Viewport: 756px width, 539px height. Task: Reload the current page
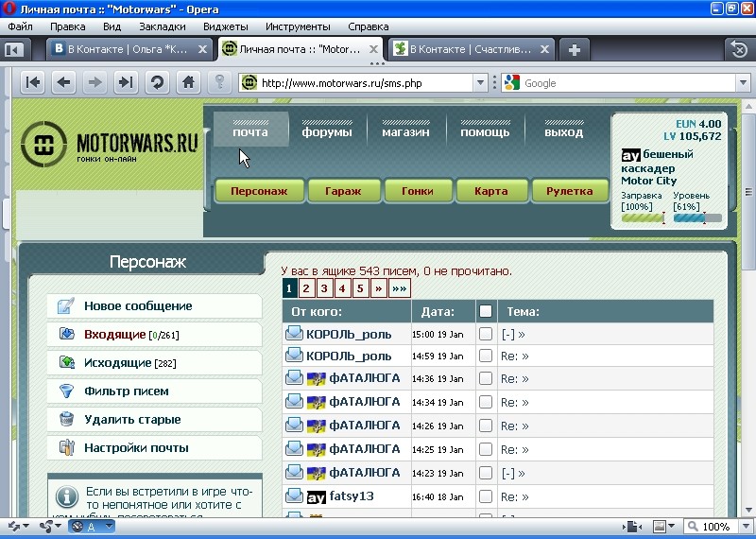pos(157,83)
